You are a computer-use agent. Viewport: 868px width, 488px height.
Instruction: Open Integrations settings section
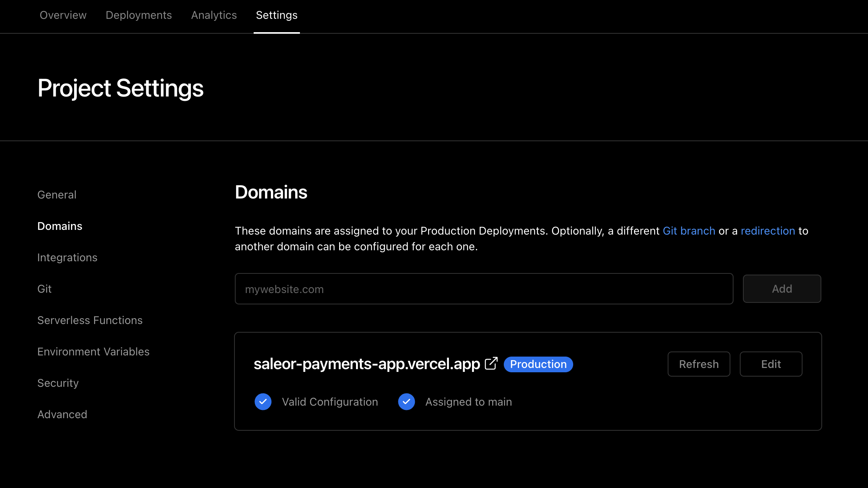pos(67,257)
